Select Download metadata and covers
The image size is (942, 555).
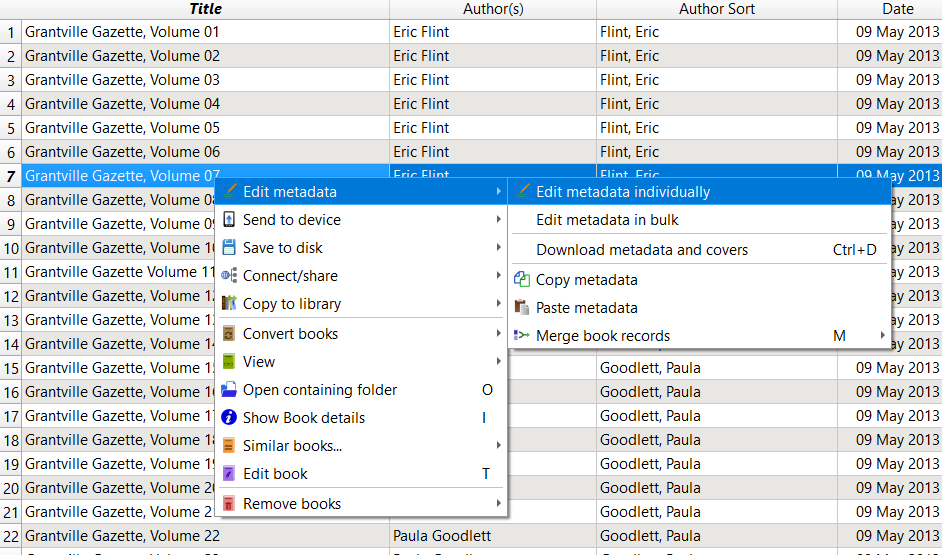pos(642,250)
